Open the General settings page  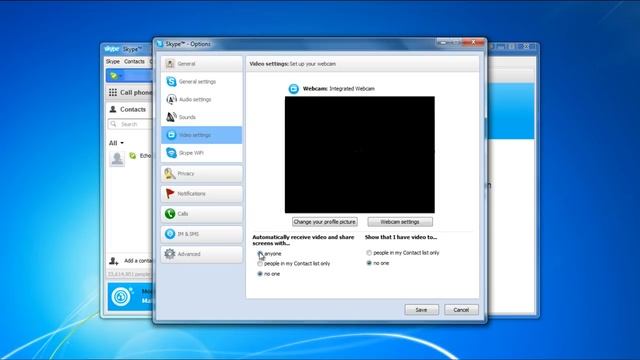(202, 82)
